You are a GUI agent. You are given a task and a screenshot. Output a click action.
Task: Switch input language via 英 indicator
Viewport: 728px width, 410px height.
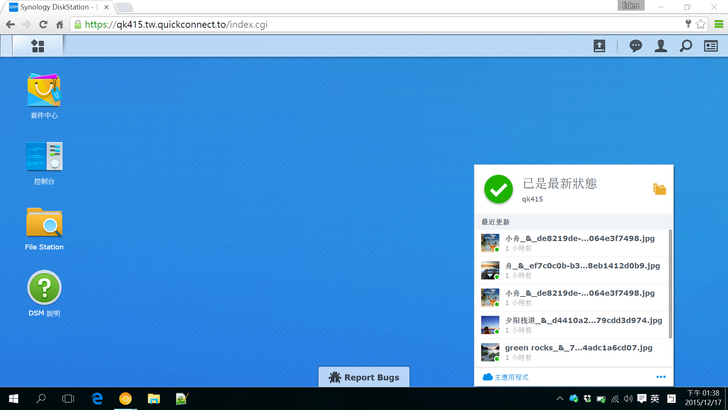[x=655, y=398]
